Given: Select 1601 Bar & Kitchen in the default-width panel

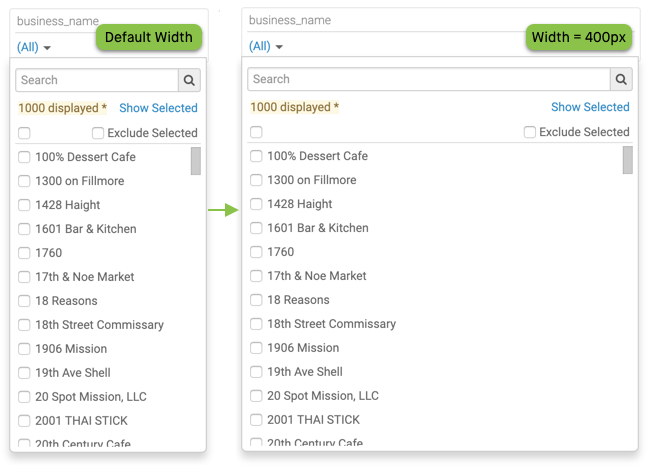Looking at the screenshot, I should pos(24,229).
